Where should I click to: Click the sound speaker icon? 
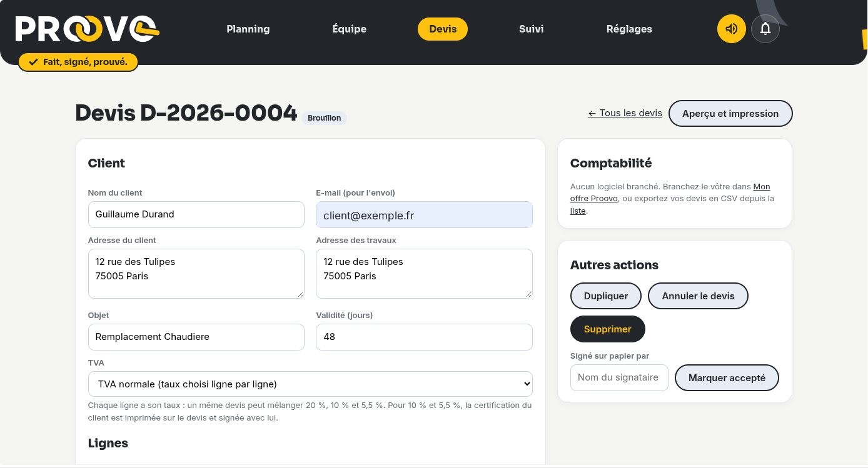(731, 29)
